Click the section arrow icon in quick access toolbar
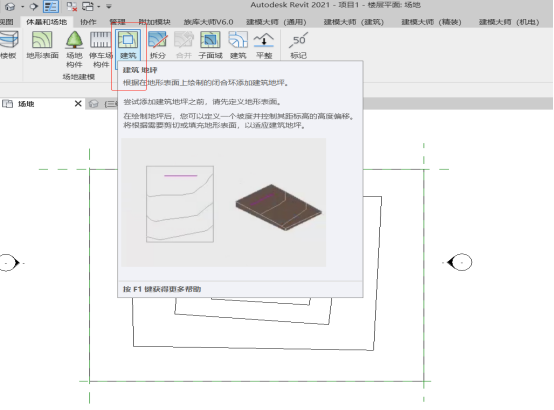The width and height of the screenshot is (554, 410). click(34, 6)
